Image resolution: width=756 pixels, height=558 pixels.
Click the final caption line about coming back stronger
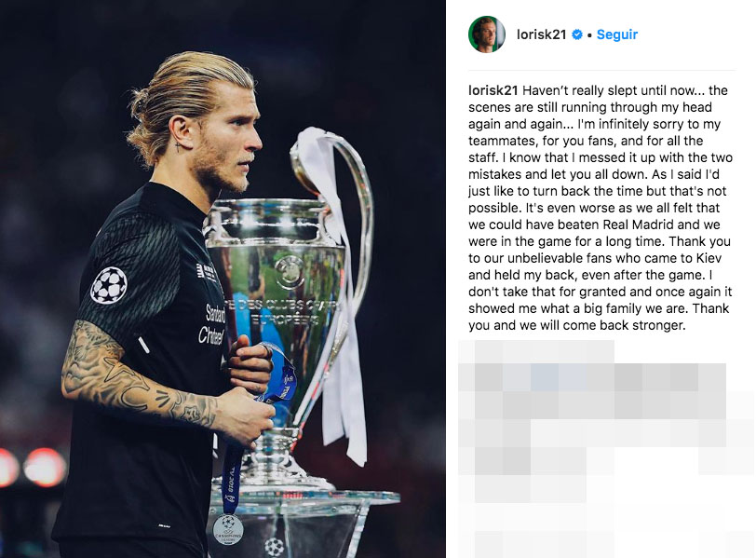[576, 325]
